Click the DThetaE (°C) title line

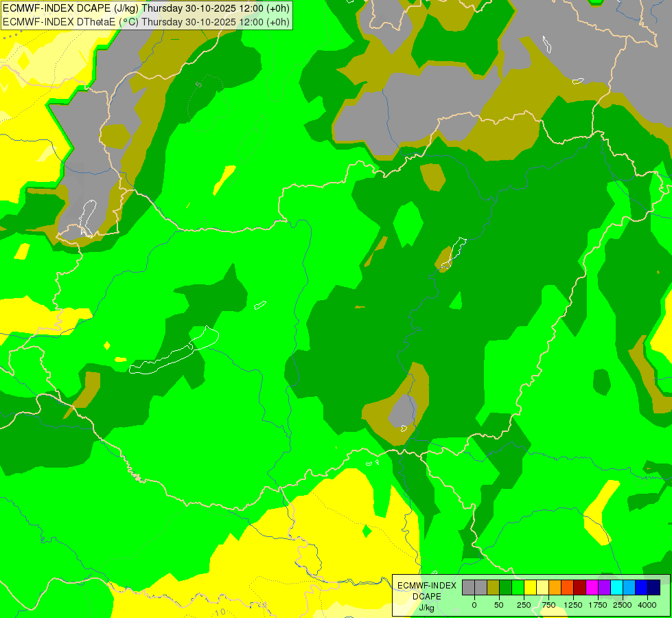(146, 22)
